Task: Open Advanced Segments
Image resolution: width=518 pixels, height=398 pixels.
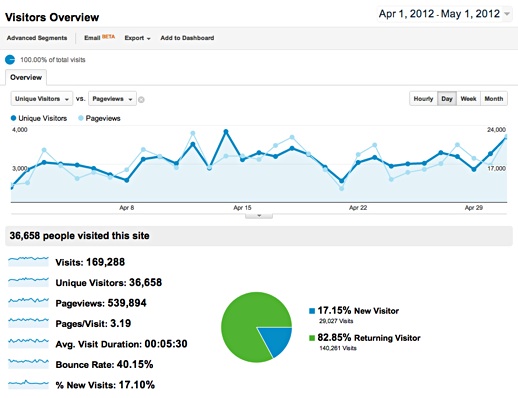Action: coord(37,38)
